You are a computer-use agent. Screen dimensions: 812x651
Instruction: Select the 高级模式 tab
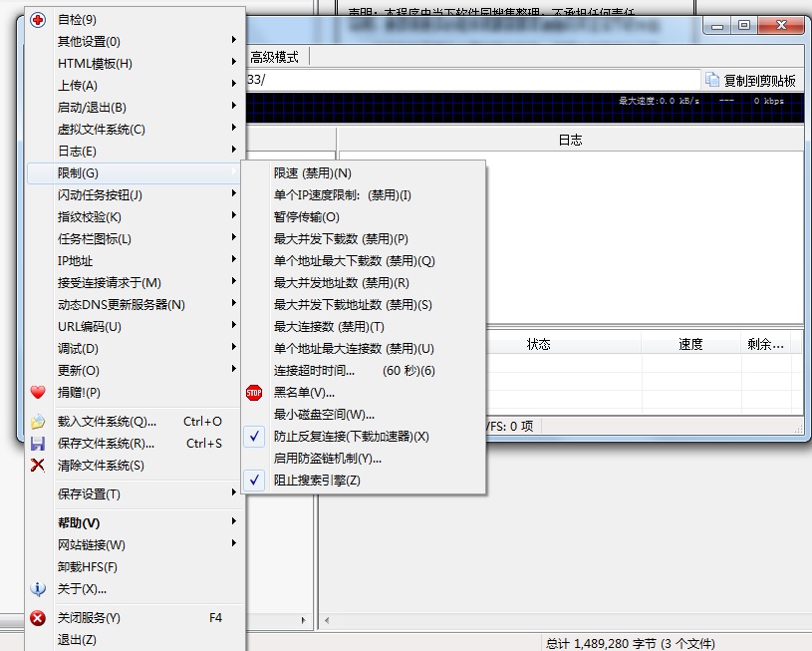273,56
